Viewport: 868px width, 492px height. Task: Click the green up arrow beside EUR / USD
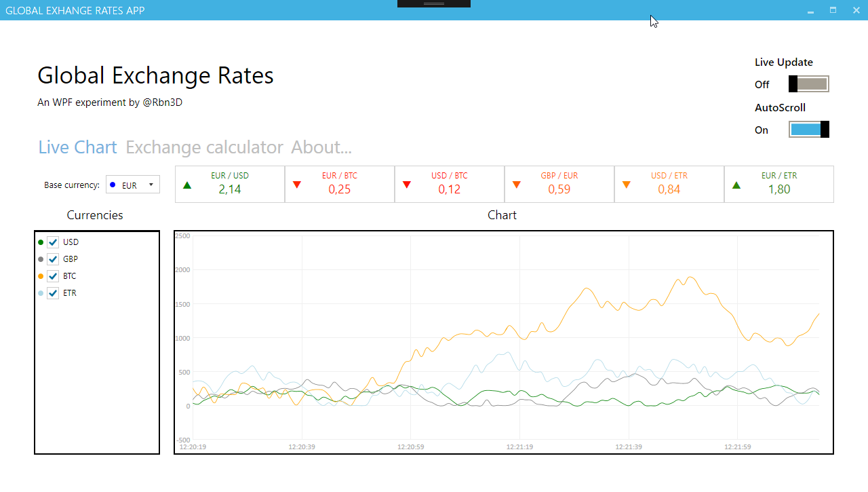coord(188,185)
